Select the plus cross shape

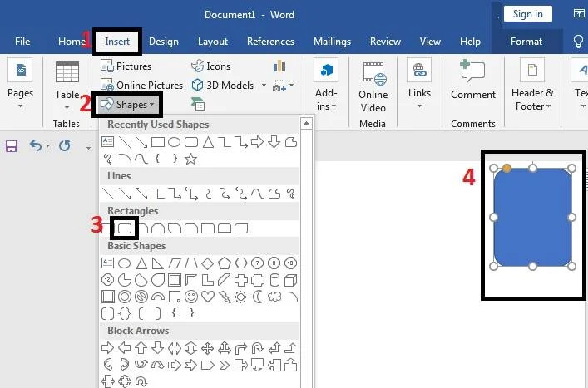click(x=240, y=280)
